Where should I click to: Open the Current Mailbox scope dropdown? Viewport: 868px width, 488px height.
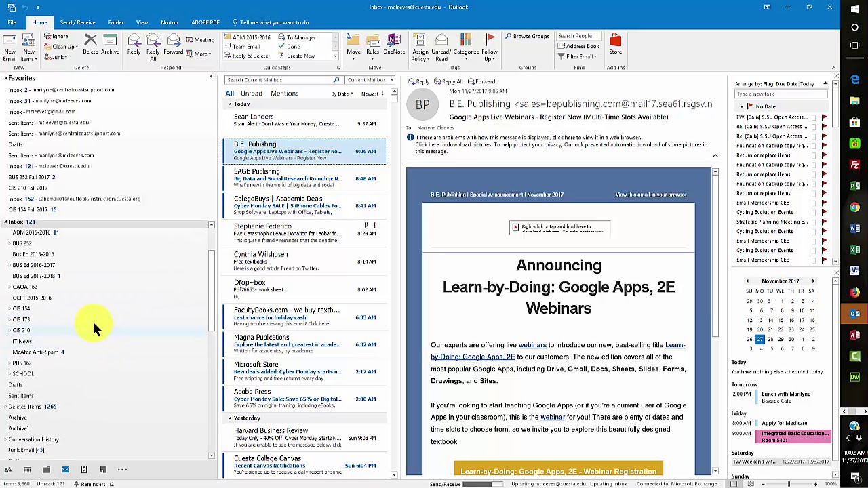(x=370, y=80)
